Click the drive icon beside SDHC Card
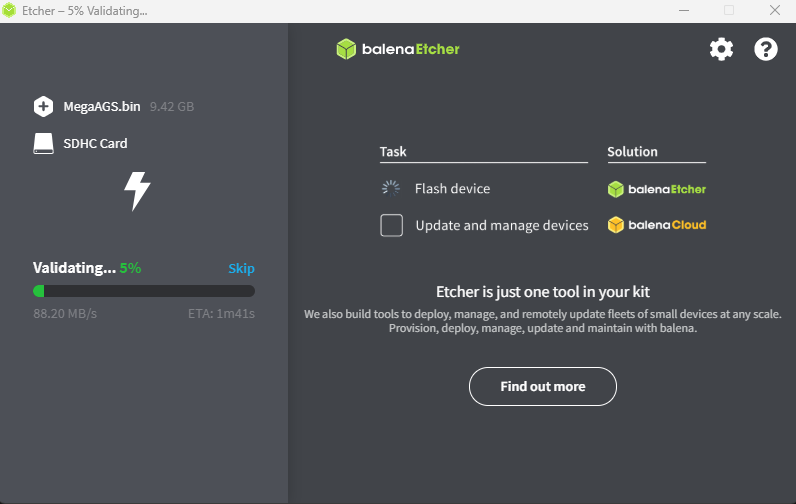The image size is (796, 504). click(x=43, y=144)
